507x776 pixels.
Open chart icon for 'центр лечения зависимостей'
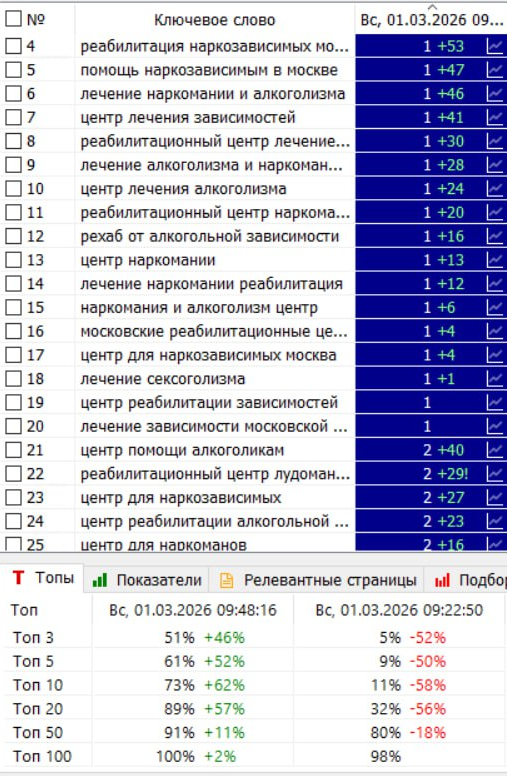tap(495, 117)
